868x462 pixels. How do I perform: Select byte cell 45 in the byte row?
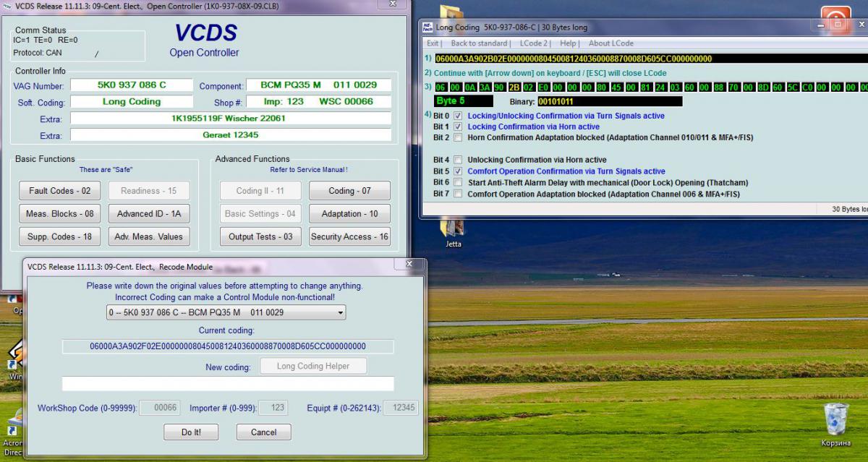click(x=616, y=87)
